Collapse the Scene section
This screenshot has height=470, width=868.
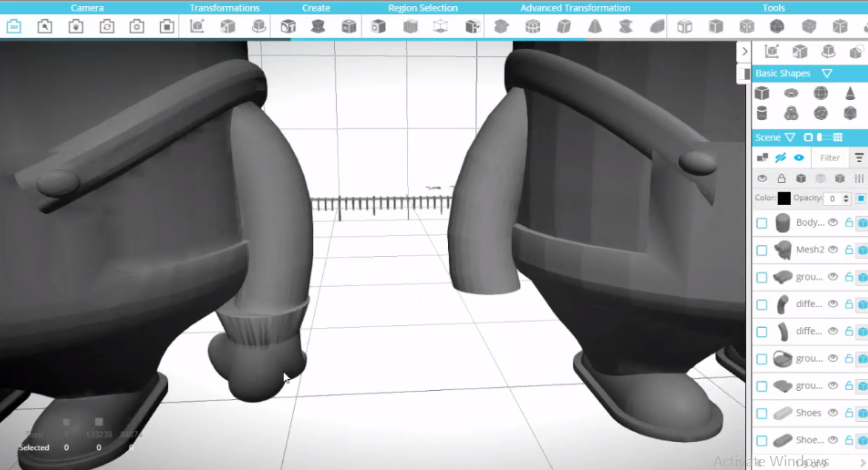[790, 137]
